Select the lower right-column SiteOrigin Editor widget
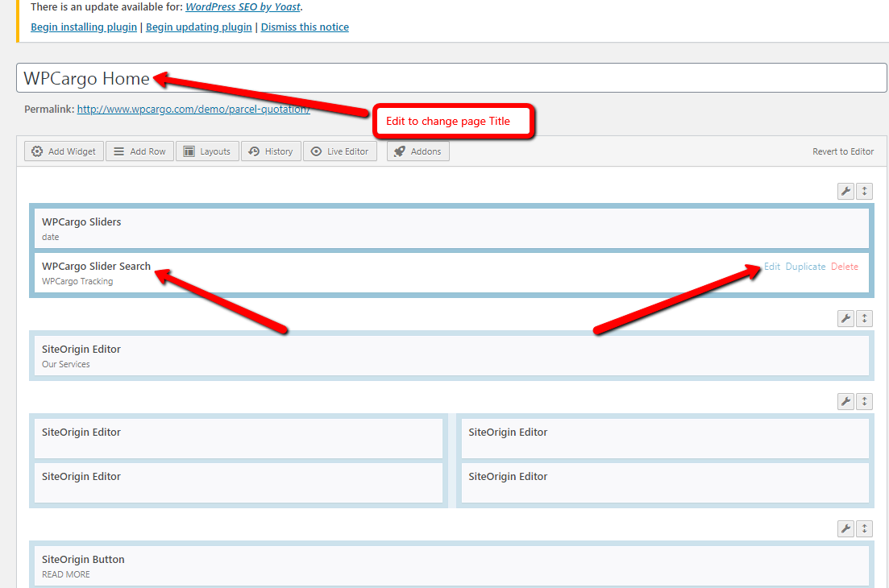889x588 pixels. (x=665, y=482)
